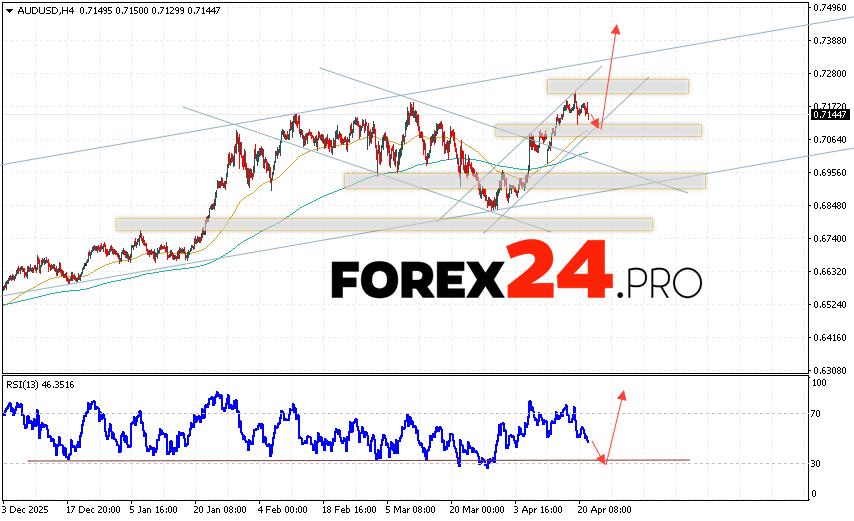Click the red downward arrowhead near RSI 30 line

point(602,459)
